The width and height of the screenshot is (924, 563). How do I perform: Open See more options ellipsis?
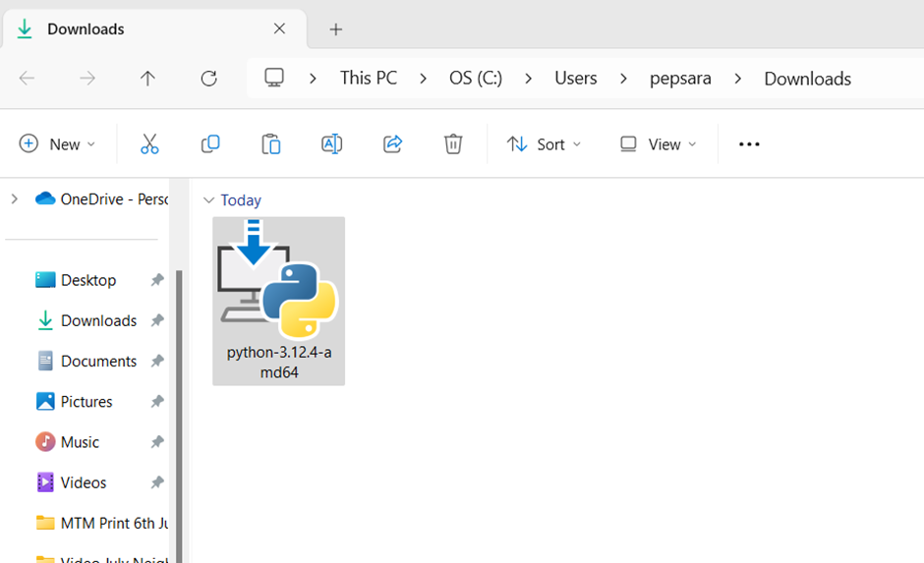tap(749, 143)
